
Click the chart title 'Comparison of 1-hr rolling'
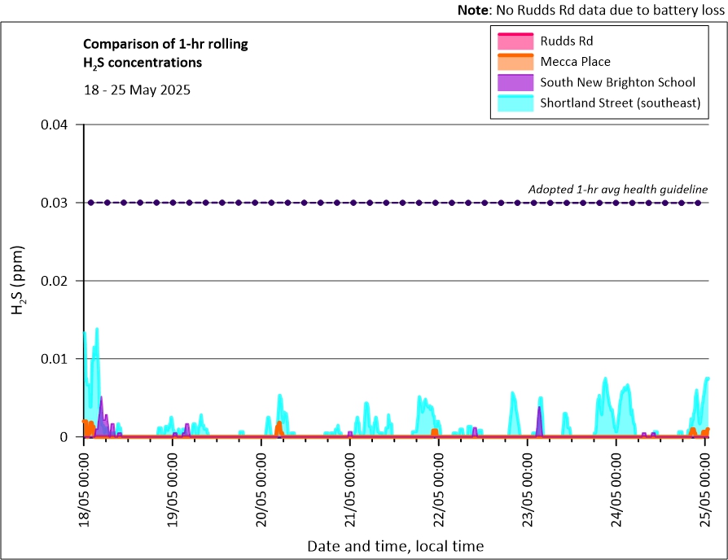click(x=165, y=44)
